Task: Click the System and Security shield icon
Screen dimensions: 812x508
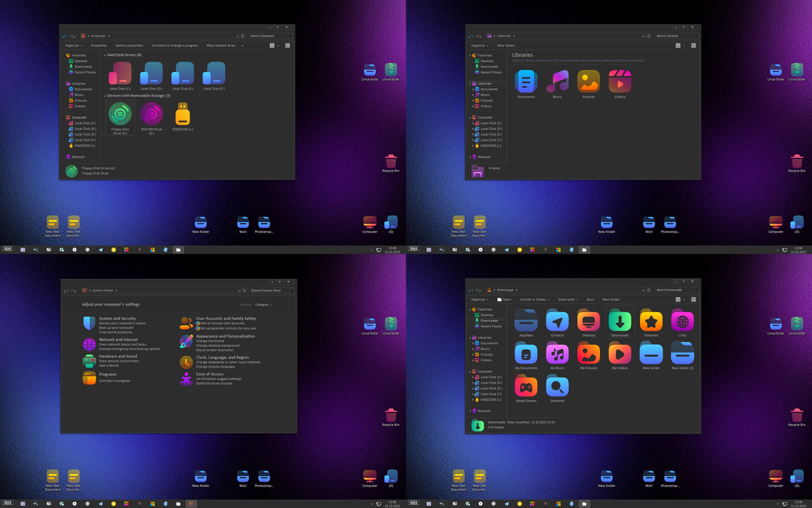Action: 89,323
